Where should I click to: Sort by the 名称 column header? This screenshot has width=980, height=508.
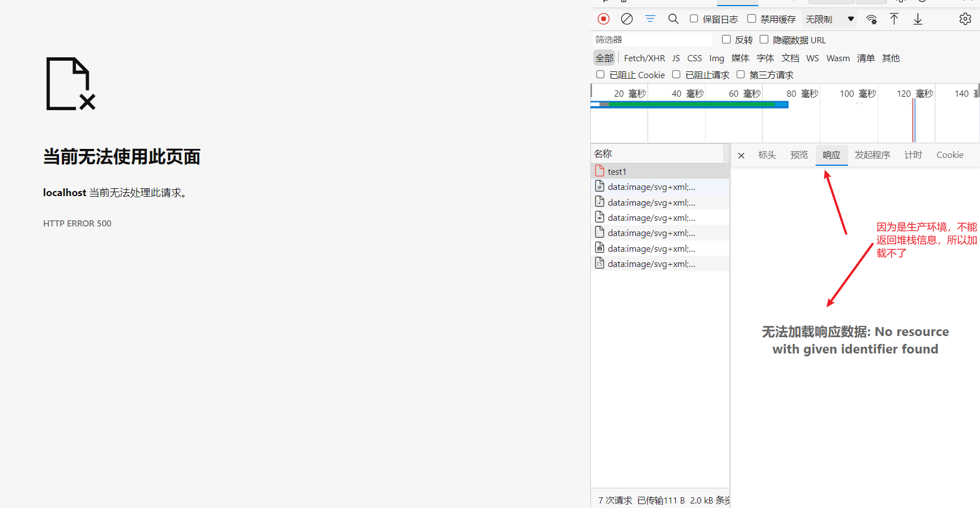(x=657, y=153)
